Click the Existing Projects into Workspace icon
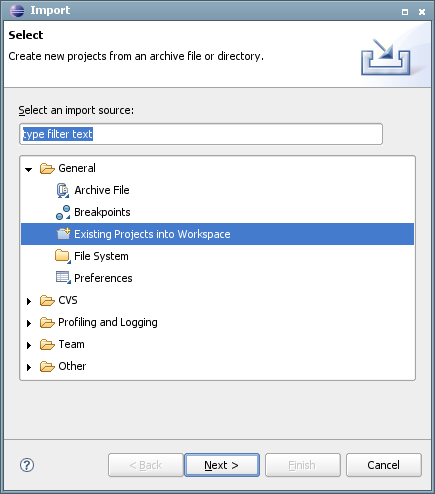 click(x=63, y=234)
